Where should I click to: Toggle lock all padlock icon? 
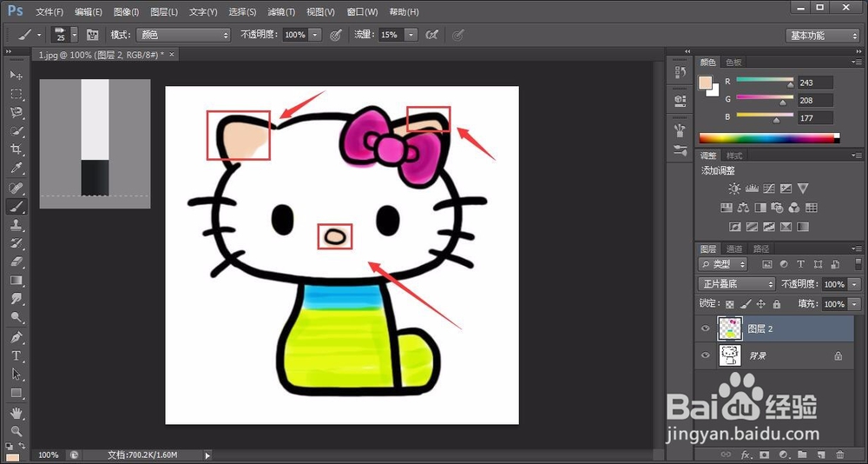pos(777,304)
